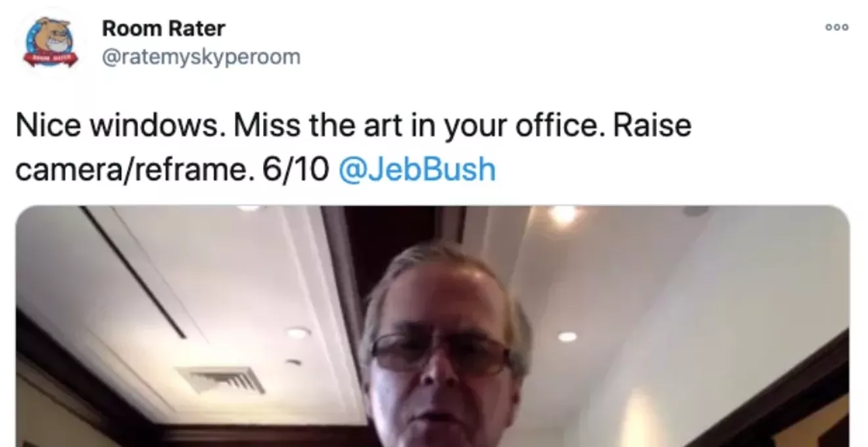Click the recessed ceiling light above the man
Screen dimensions: 868x447
(564, 215)
